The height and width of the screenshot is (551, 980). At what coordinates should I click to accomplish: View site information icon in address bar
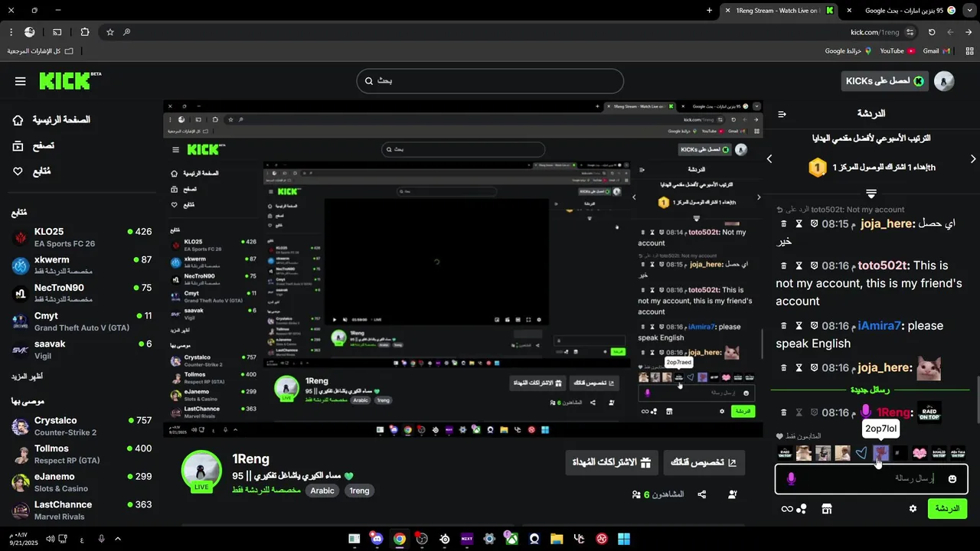pyautogui.click(x=910, y=32)
